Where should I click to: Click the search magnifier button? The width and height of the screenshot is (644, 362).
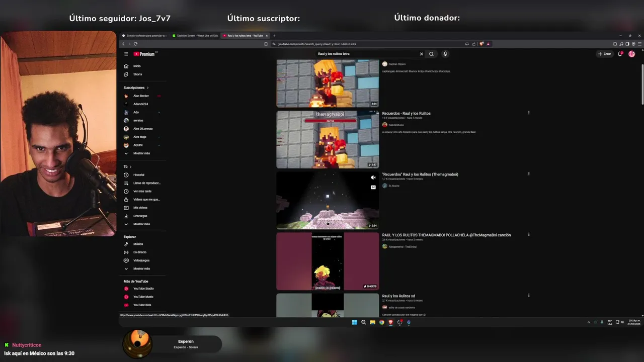click(431, 54)
